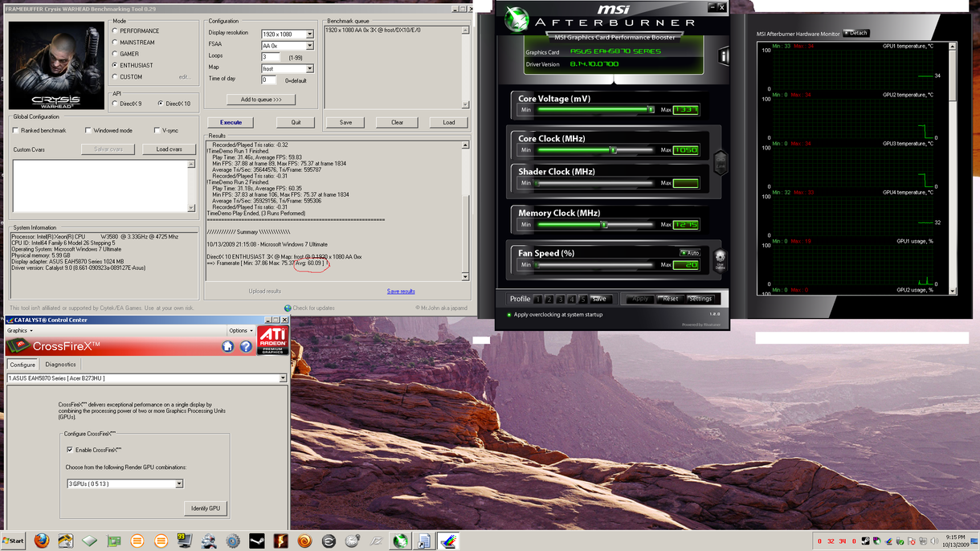Select the CUSTOM mode radio button
Image resolution: width=980 pixels, height=551 pixels.
(115, 77)
